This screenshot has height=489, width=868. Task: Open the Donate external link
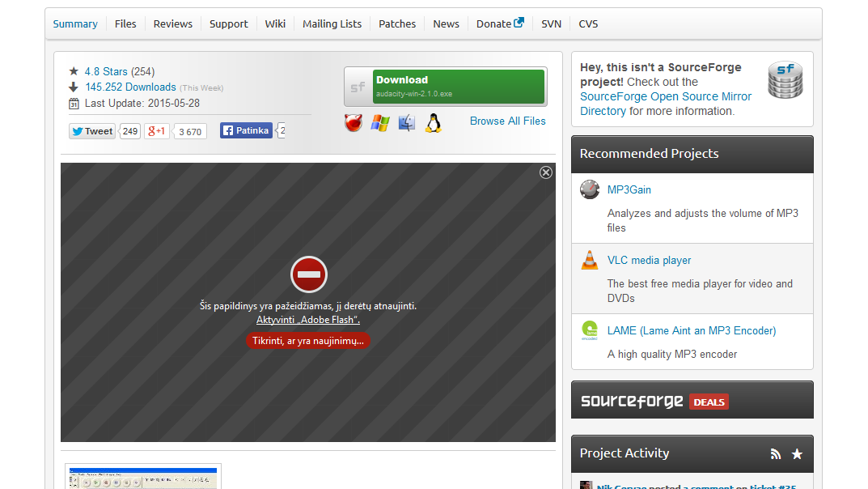[500, 23]
